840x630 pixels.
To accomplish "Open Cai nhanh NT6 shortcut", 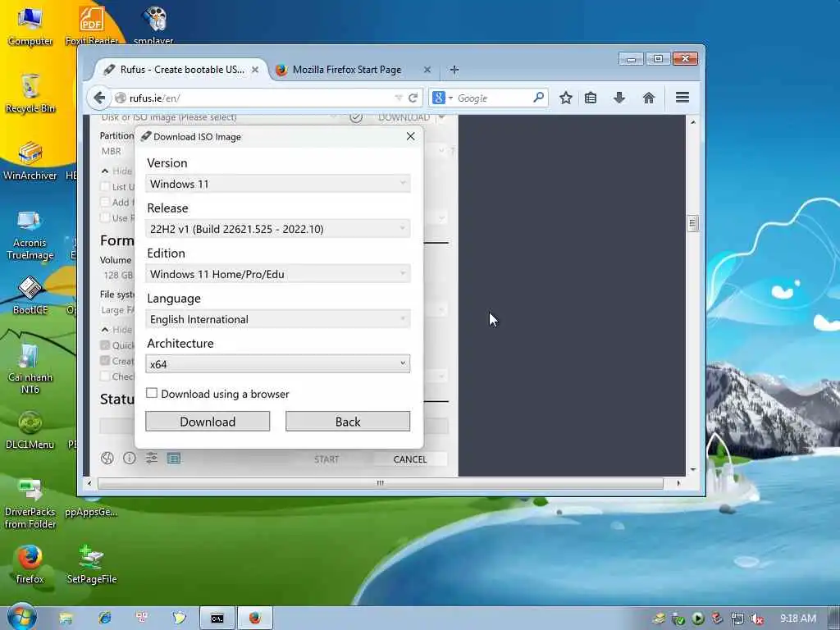I will tap(30, 370).
